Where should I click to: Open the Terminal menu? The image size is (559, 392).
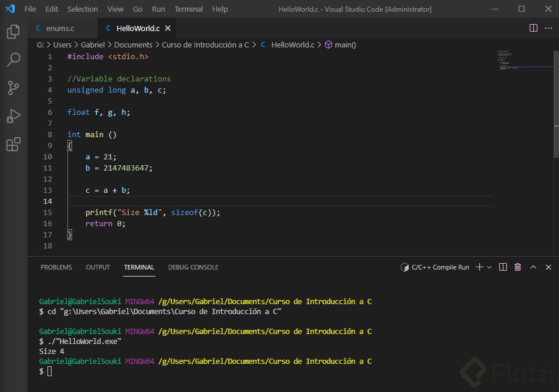(x=189, y=9)
